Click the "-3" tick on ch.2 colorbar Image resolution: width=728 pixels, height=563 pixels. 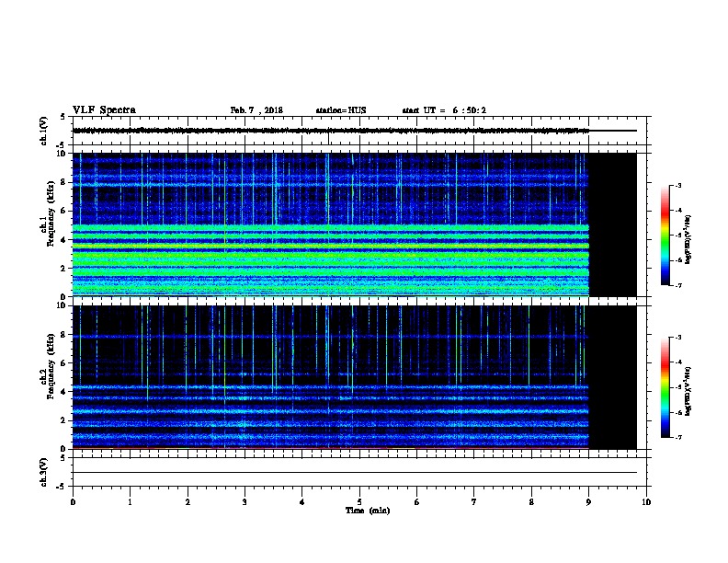click(x=677, y=338)
